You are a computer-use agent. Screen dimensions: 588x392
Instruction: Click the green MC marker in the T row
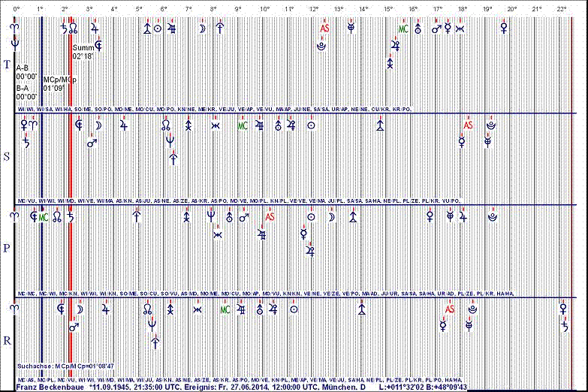[403, 29]
